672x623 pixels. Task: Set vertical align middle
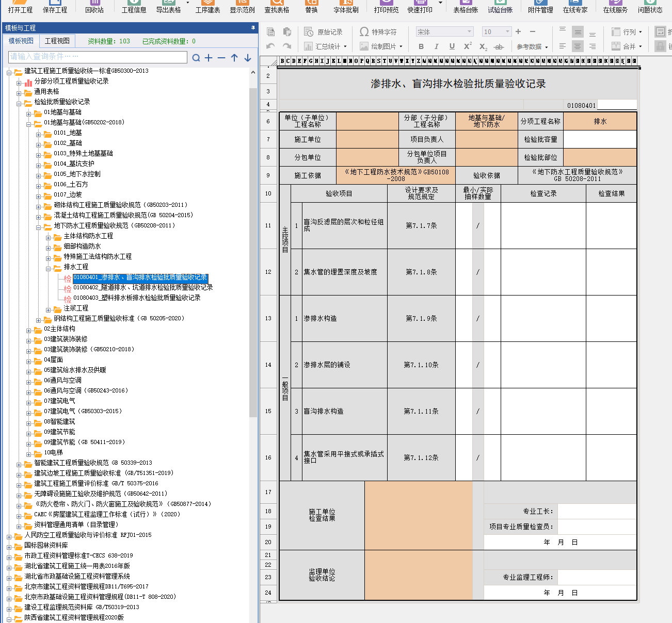click(578, 32)
